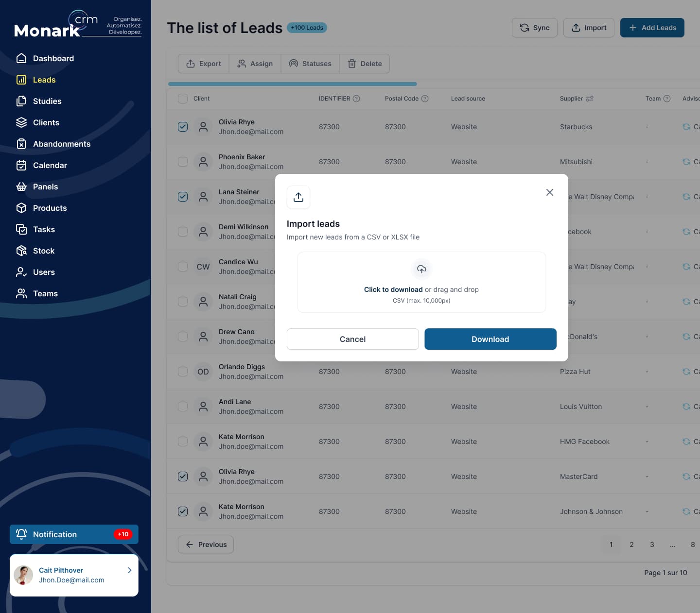700x613 pixels.
Task: Click IDENTIFIER help question icon
Action: [356, 99]
